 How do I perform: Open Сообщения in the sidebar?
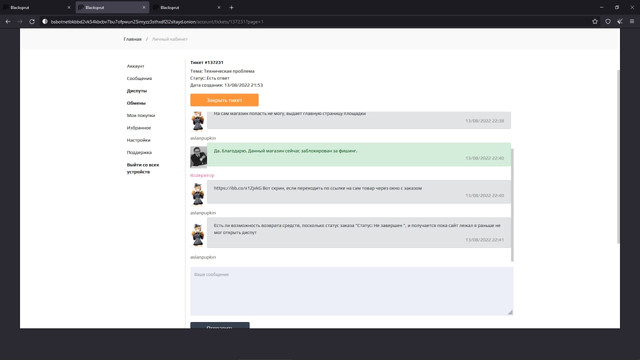coord(139,78)
